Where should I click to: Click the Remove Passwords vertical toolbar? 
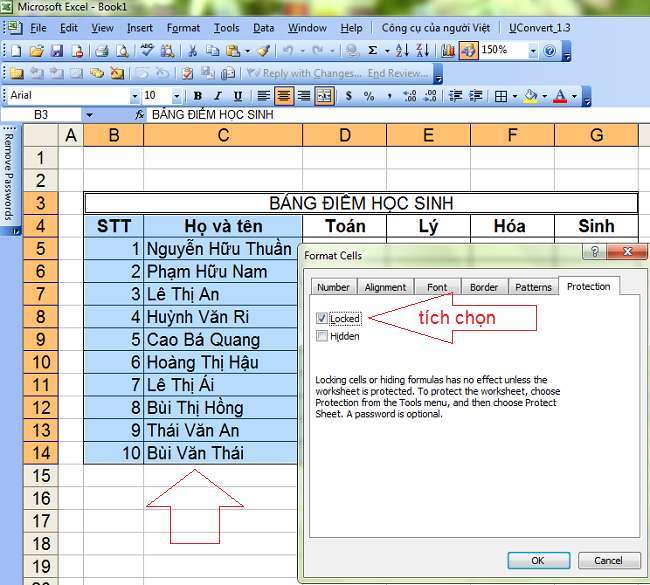click(8, 178)
